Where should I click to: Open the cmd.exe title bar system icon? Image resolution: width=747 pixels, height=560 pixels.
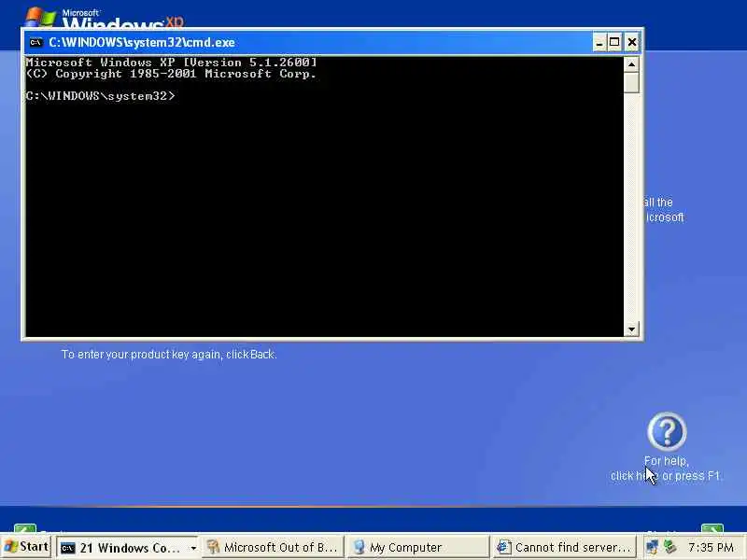point(35,42)
